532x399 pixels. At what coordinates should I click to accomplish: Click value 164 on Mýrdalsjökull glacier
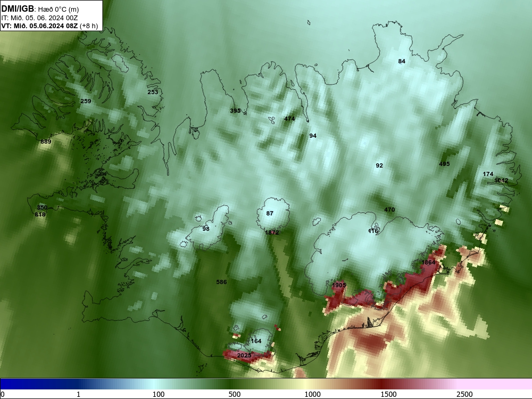point(256,341)
